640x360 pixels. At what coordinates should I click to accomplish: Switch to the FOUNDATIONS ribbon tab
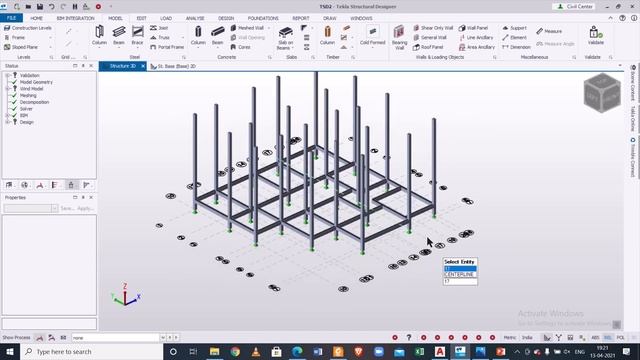coord(263,18)
